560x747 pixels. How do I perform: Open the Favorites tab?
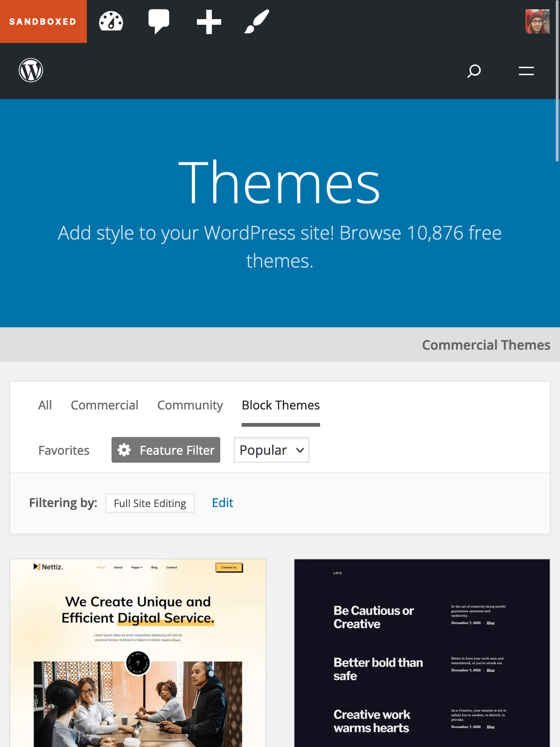coord(64,451)
